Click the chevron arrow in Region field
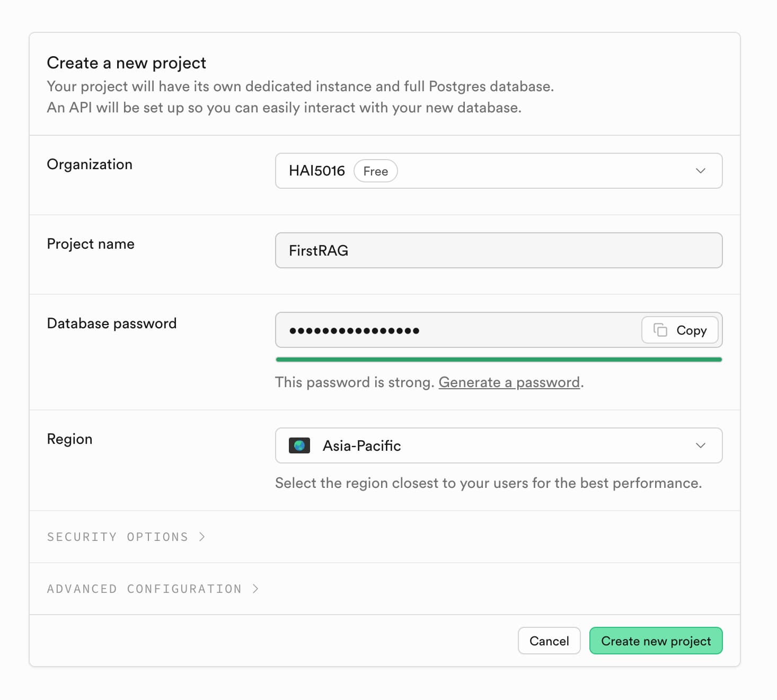777x700 pixels. point(700,445)
